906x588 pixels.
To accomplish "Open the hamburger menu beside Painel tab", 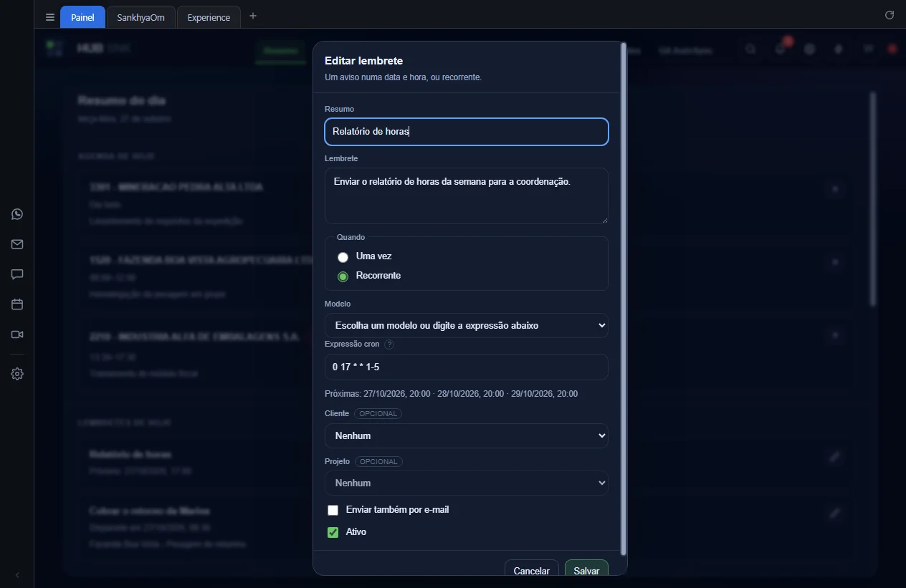I will pyautogui.click(x=49, y=17).
